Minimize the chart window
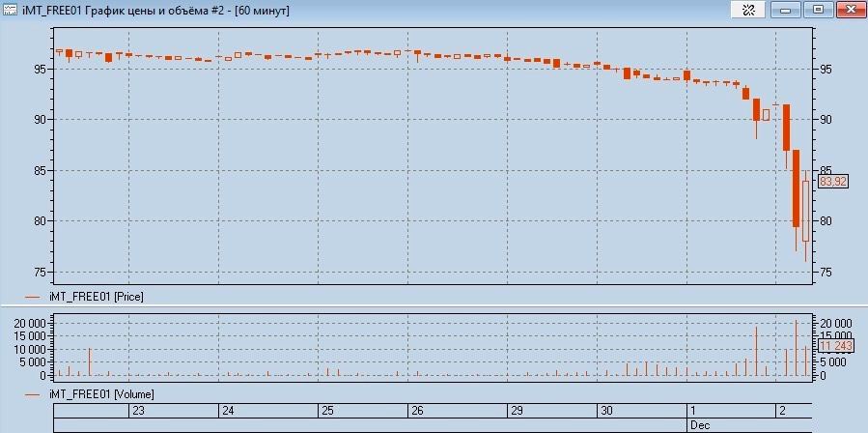This screenshot has width=868, height=433. [x=787, y=10]
